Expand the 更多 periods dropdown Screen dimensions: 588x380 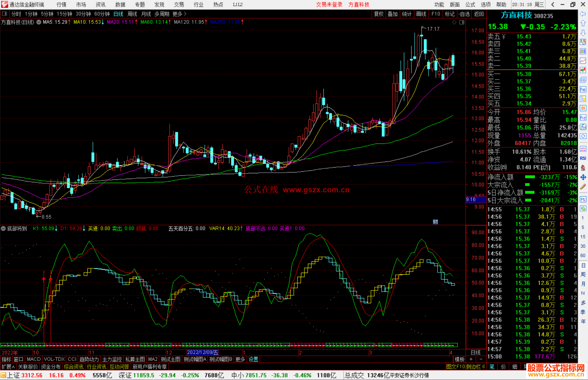tap(179, 14)
